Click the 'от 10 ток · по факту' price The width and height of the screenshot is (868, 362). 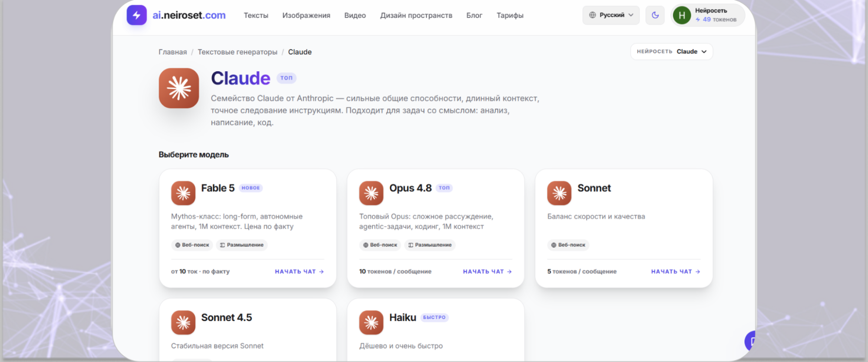(200, 272)
